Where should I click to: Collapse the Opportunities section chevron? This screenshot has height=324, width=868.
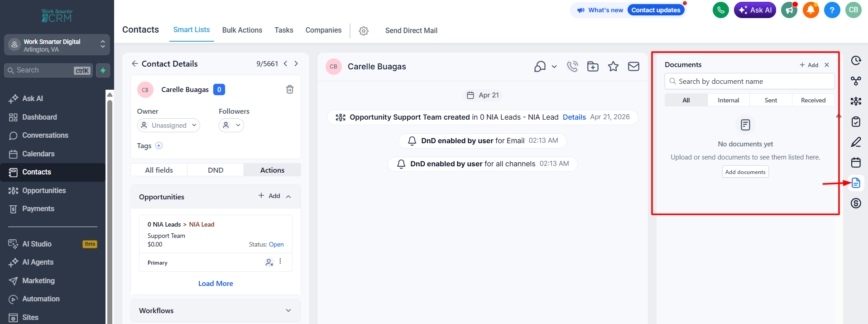288,197
